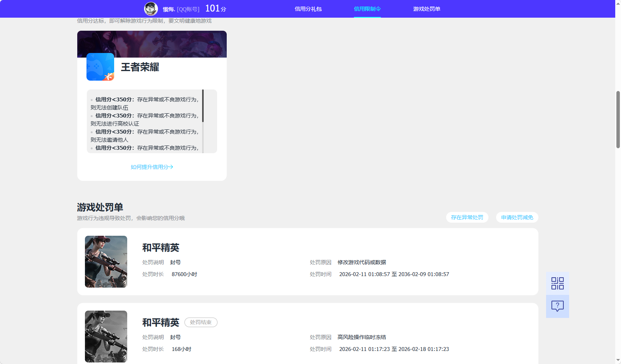The image size is (621, 364).
Task: Click the user avatar in the top bar
Action: 151,8
